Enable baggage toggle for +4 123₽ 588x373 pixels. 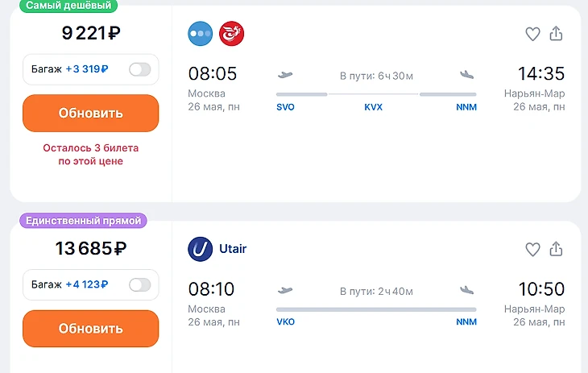pyautogui.click(x=139, y=284)
